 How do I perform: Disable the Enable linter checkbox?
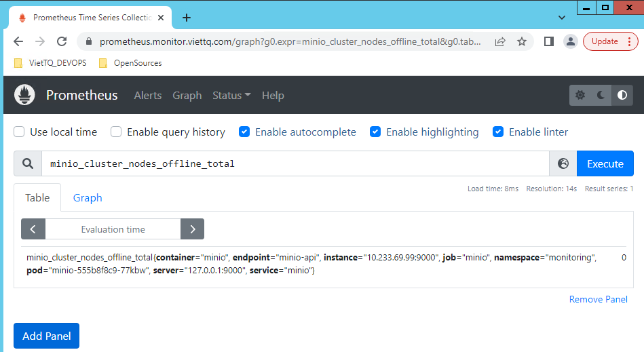pos(498,132)
